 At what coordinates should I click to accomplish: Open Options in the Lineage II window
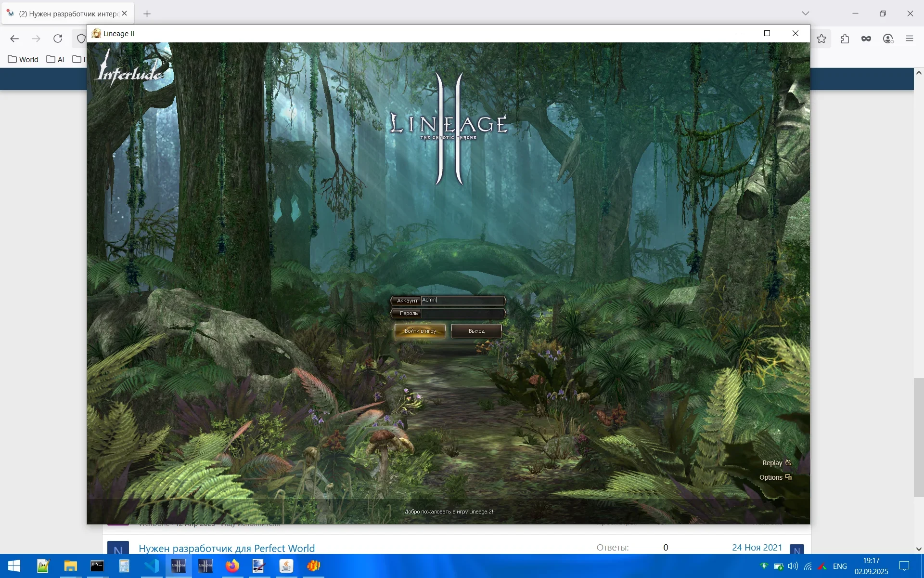click(770, 477)
